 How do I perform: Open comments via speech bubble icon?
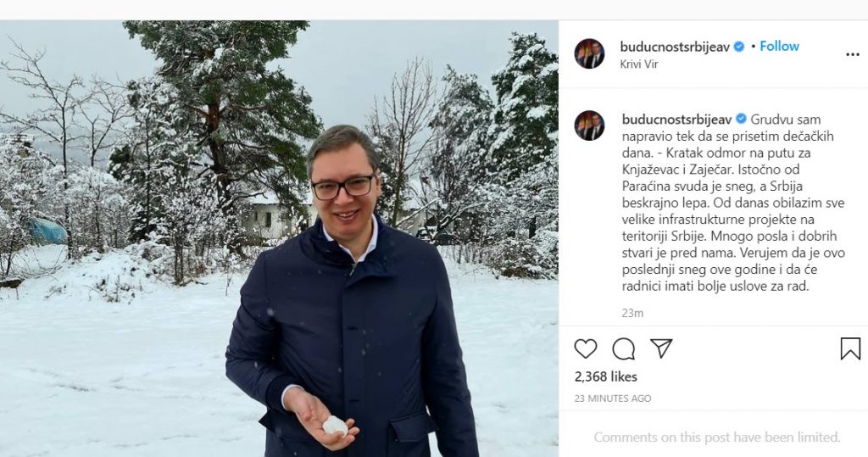[623, 349]
